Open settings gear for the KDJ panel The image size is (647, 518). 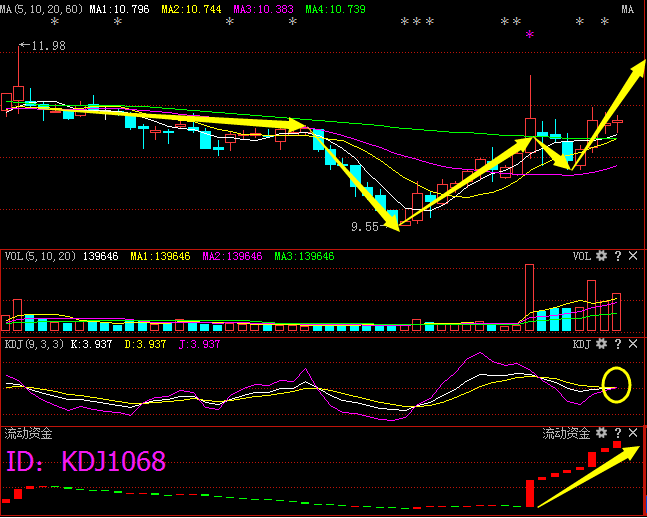pos(602,344)
